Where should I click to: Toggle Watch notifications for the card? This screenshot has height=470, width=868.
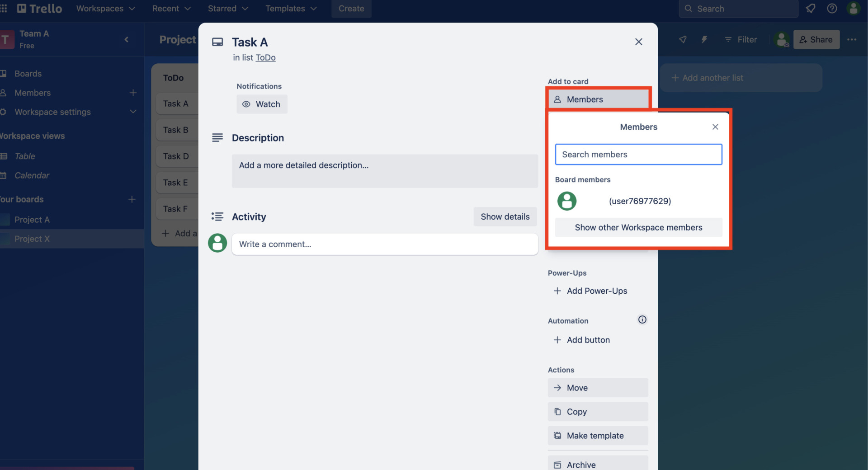262,104
